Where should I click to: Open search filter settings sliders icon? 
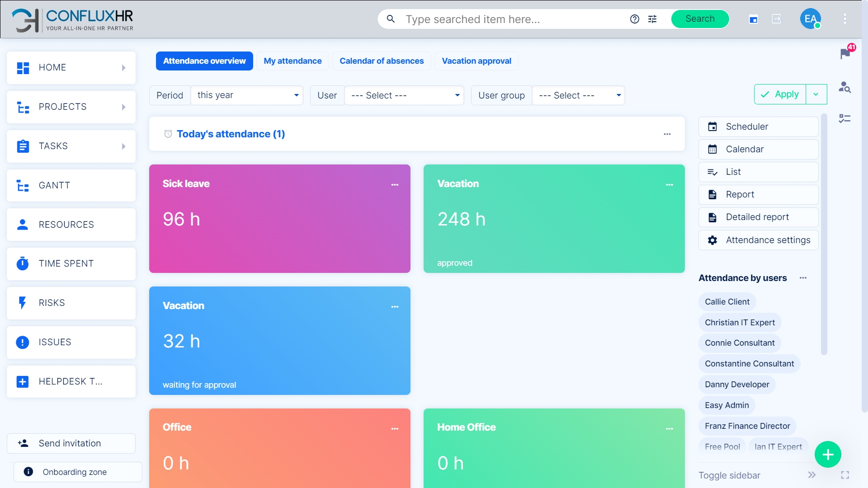click(x=652, y=19)
